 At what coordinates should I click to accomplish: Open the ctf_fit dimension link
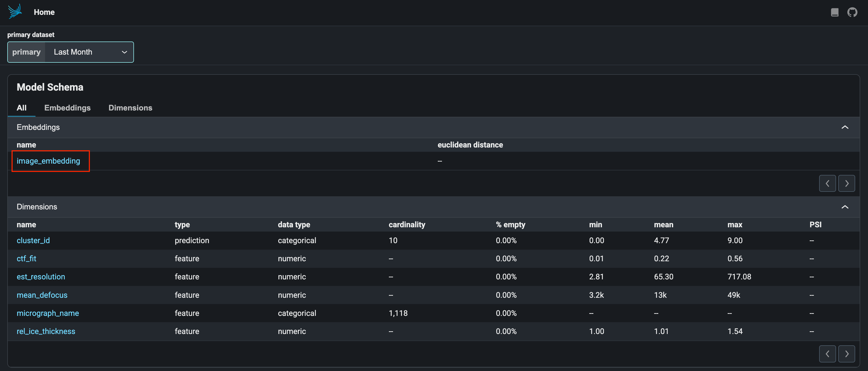[26, 258]
